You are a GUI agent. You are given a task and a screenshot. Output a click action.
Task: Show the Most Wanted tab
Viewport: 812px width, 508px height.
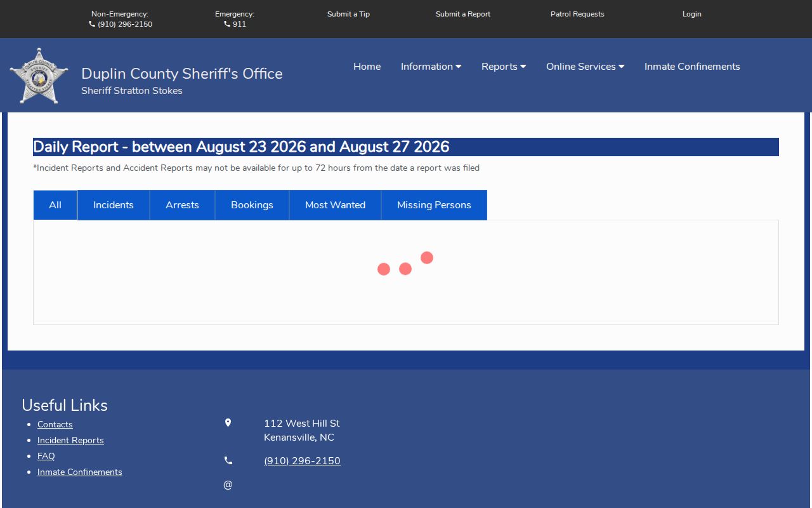335,205
